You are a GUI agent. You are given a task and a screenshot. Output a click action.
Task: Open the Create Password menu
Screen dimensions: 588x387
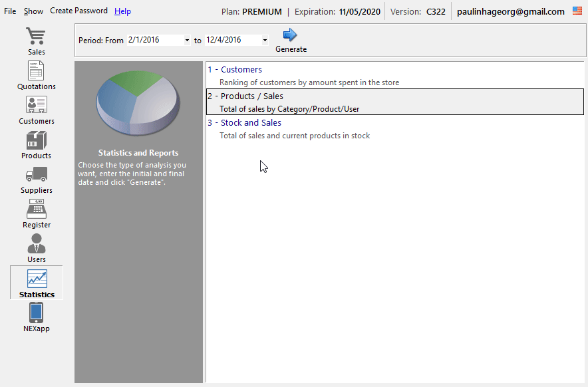tap(78, 11)
